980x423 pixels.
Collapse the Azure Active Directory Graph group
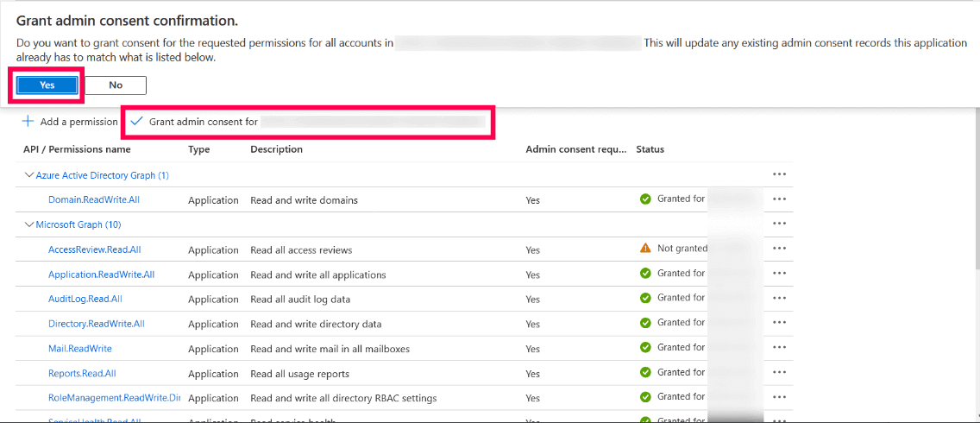click(x=28, y=175)
